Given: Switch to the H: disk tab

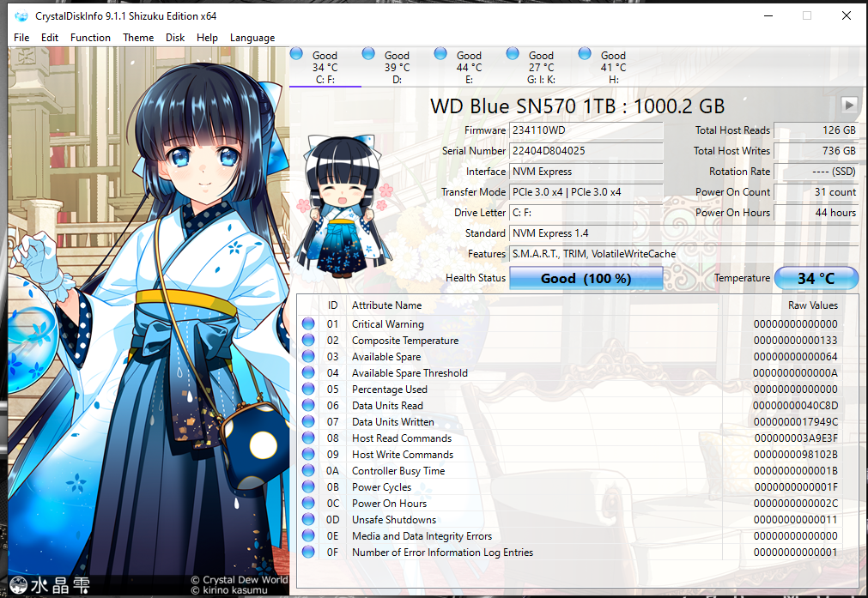Looking at the screenshot, I should click(613, 67).
